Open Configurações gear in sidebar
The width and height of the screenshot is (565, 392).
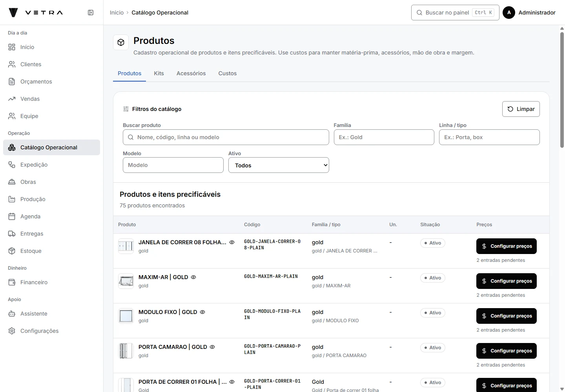click(51, 331)
